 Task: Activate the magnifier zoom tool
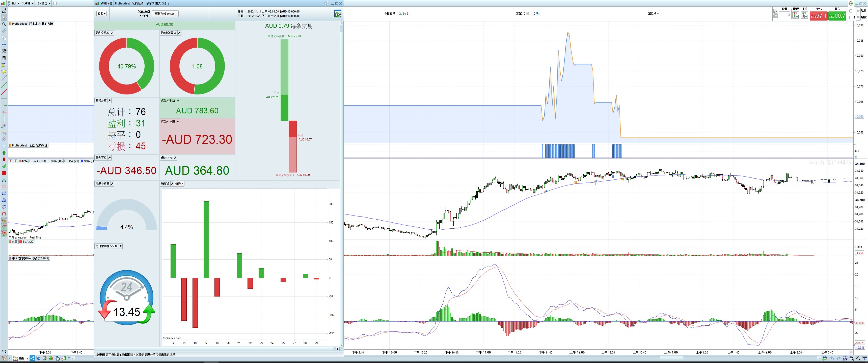tap(4, 24)
